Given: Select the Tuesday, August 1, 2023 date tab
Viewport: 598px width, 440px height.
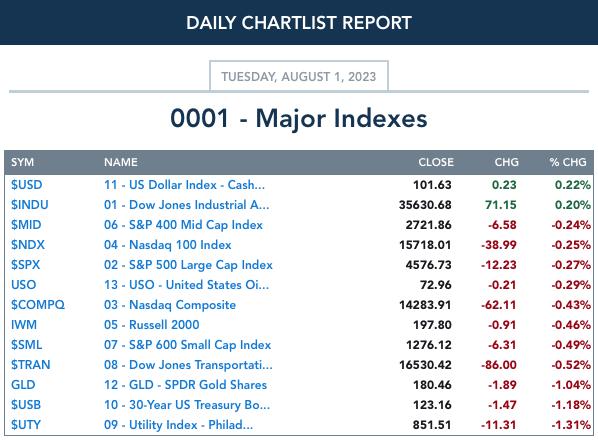Looking at the screenshot, I should [x=299, y=76].
